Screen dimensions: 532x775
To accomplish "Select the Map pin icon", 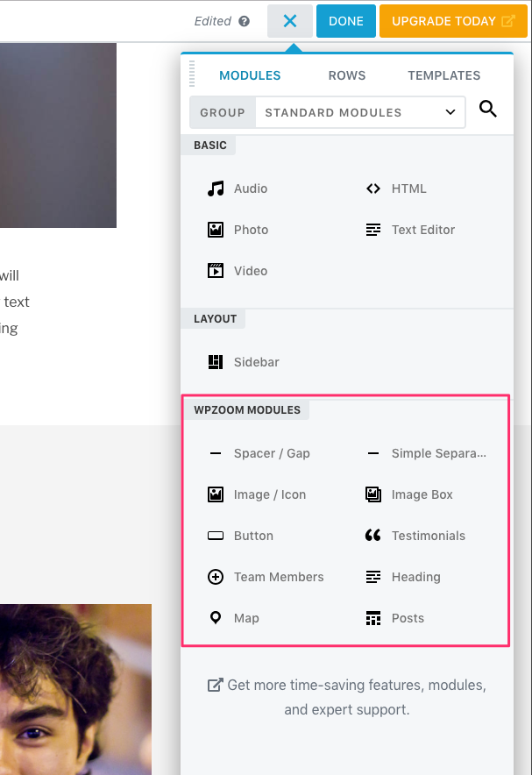I will pos(216,618).
